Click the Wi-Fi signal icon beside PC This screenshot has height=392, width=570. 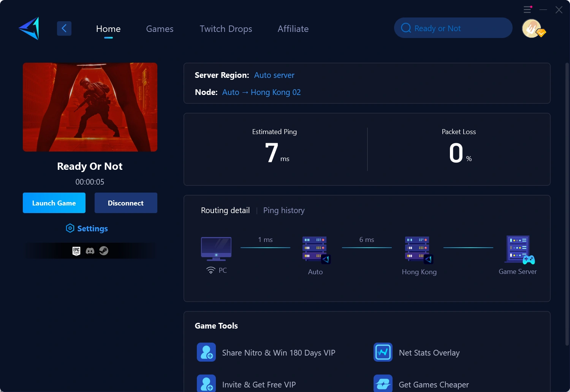(211, 270)
